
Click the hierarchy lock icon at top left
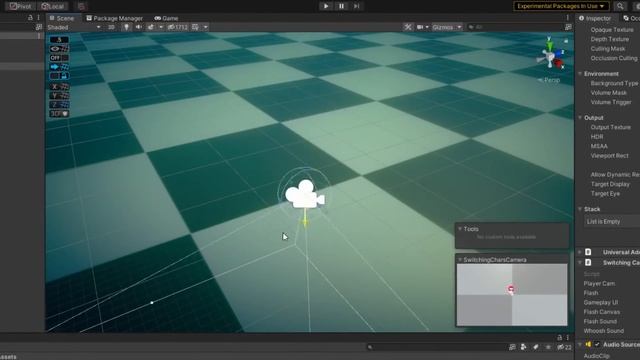pos(30,18)
